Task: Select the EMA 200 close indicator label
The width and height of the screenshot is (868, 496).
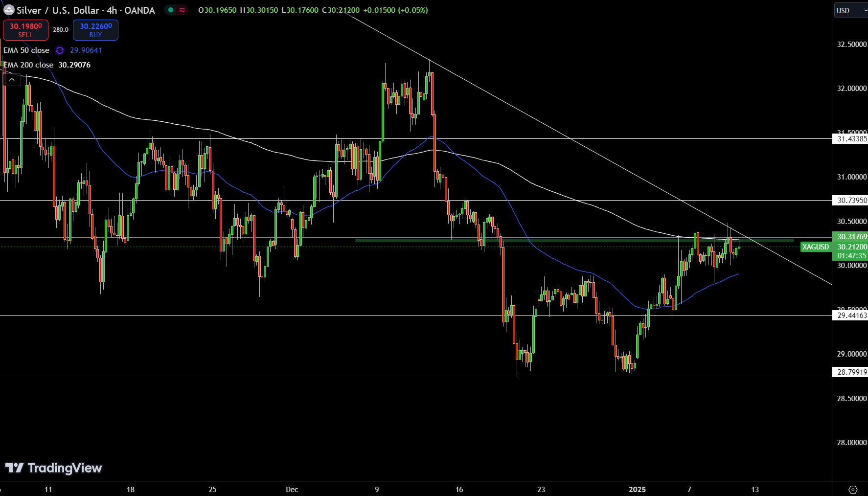Action: point(28,65)
